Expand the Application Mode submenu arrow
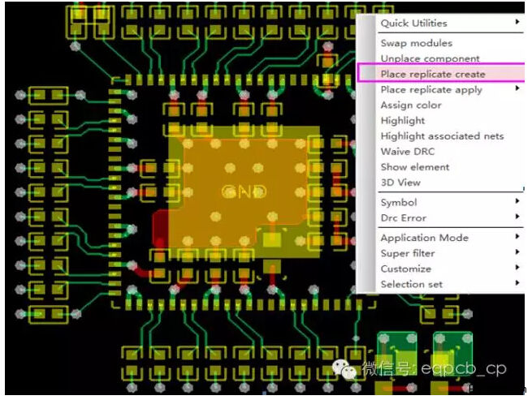The width and height of the screenshot is (532, 400). pos(517,237)
